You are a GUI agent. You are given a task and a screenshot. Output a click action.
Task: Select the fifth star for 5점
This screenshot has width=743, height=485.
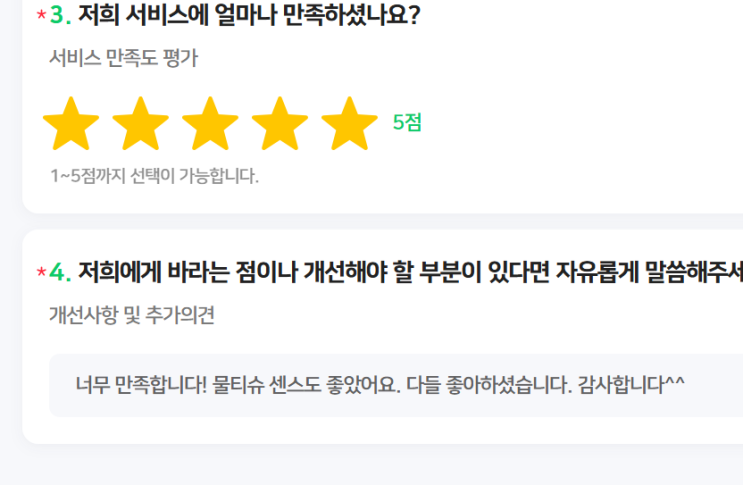349,124
